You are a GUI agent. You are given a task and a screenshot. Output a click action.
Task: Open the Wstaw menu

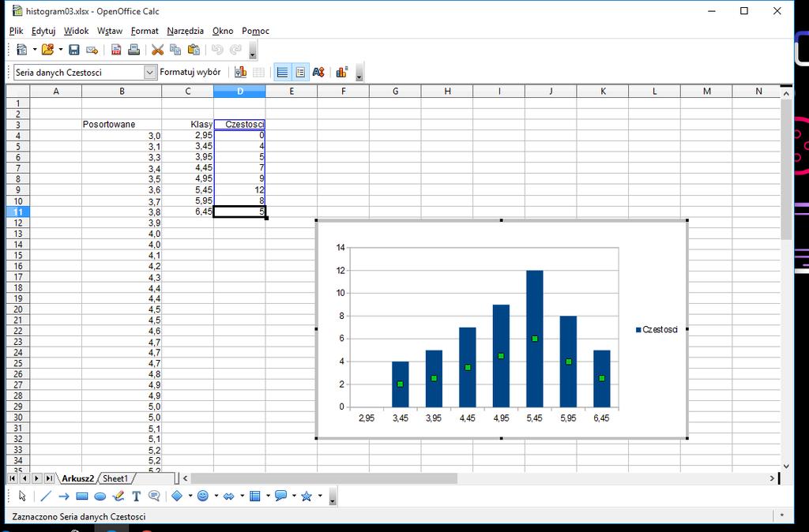110,31
